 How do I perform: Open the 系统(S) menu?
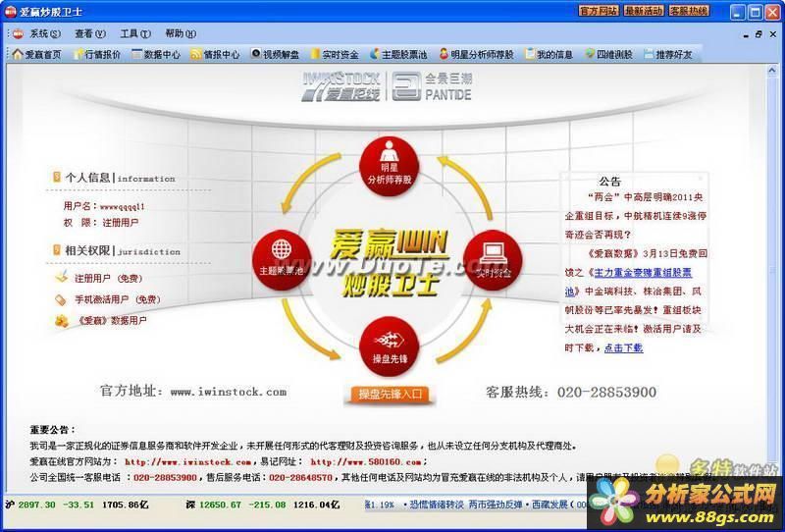pyautogui.click(x=45, y=33)
